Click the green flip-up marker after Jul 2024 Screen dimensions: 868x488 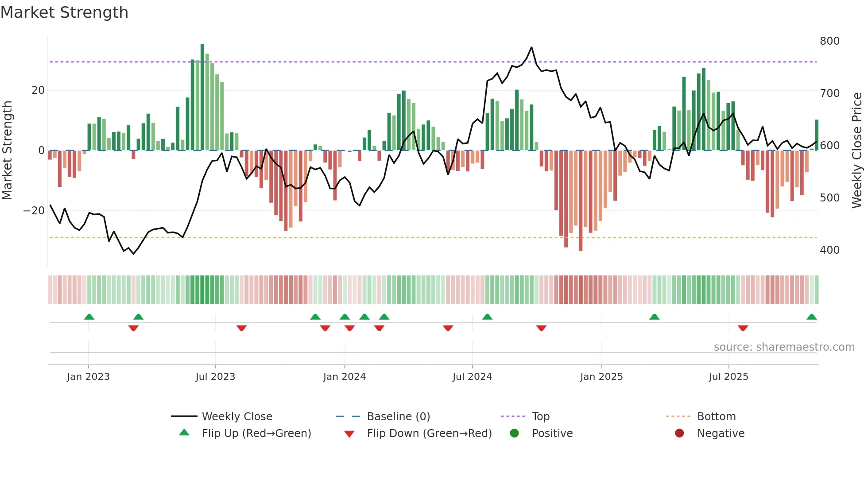[487, 317]
